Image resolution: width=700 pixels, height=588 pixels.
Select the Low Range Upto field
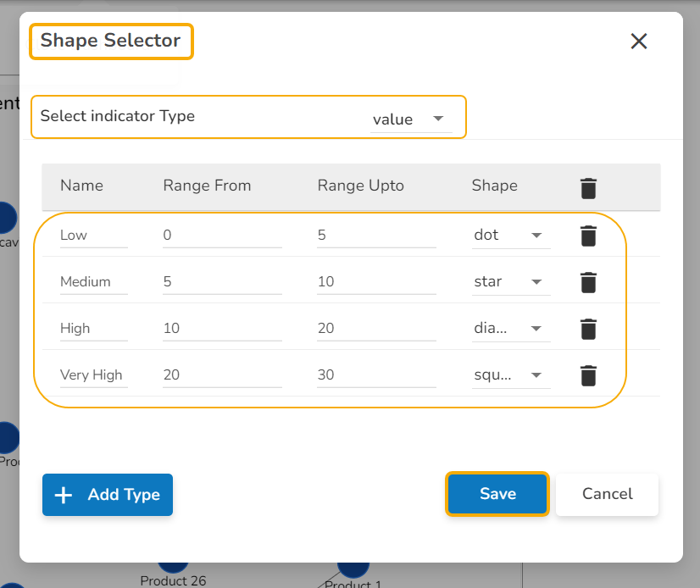point(376,236)
